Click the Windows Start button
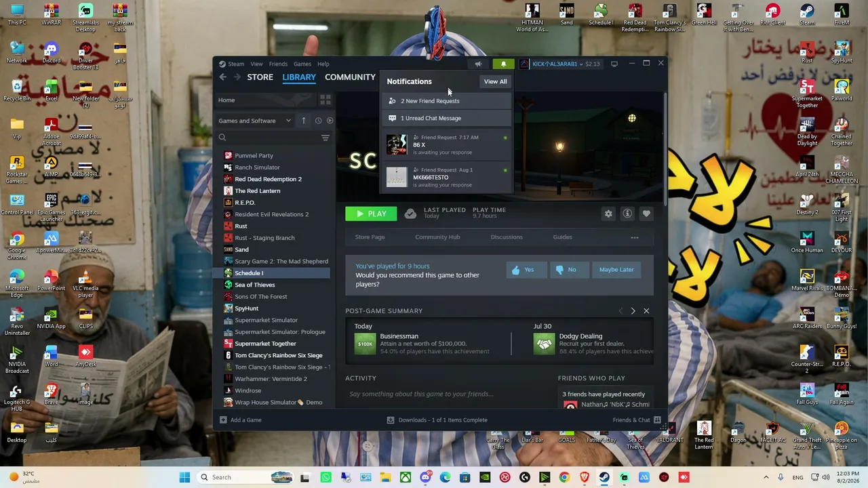Viewport: 868px width, 488px height. pyautogui.click(x=184, y=477)
